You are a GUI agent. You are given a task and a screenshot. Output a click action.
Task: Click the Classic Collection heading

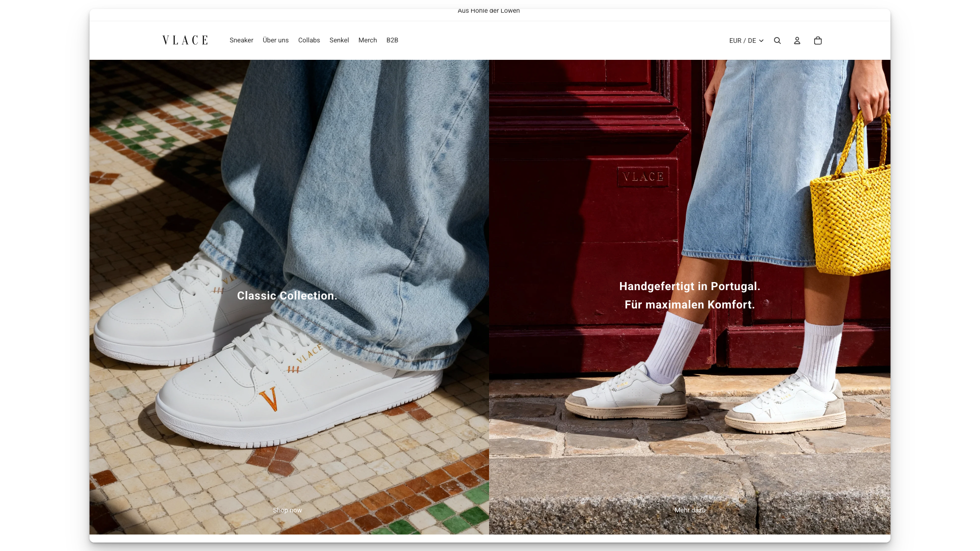point(287,296)
